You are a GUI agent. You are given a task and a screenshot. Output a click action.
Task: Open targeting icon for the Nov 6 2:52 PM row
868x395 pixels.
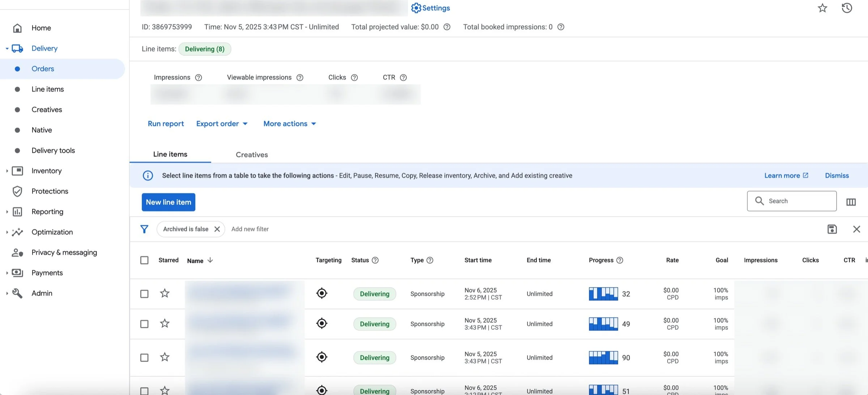coord(322,293)
